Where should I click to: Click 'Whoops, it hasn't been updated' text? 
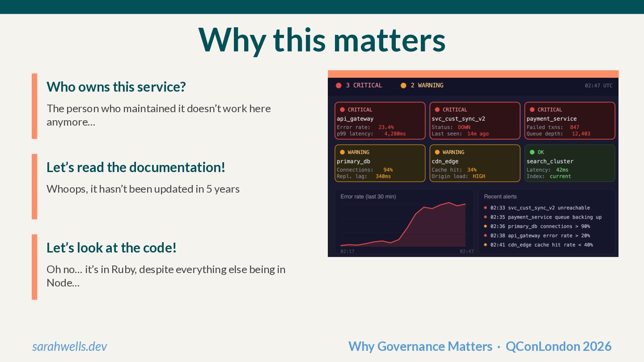pyautogui.click(x=143, y=189)
